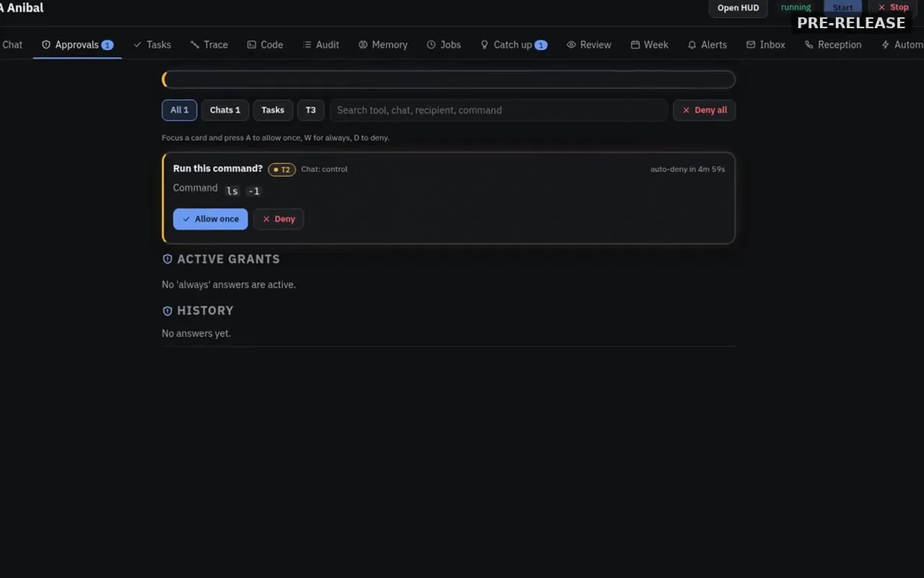924x578 pixels.
Task: Click the auto-deny countdown progress bar
Action: click(449, 79)
